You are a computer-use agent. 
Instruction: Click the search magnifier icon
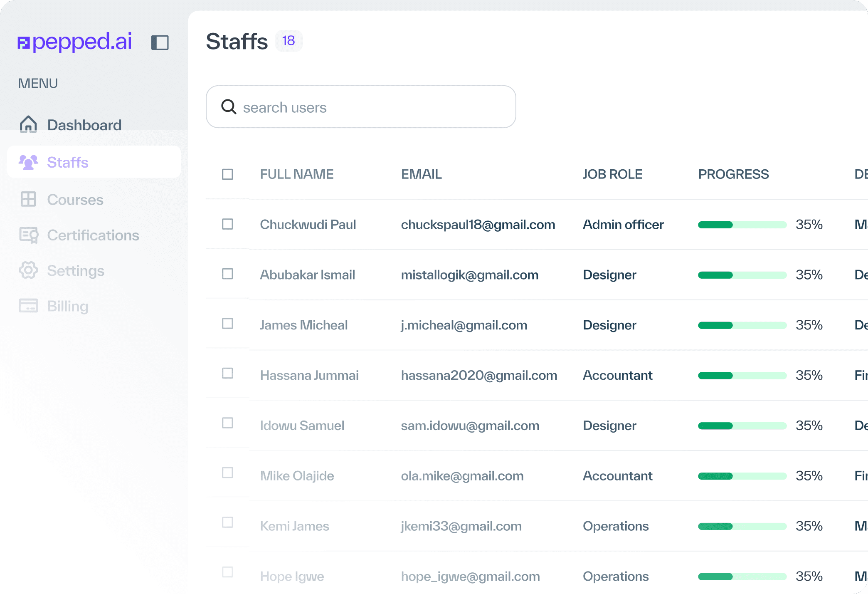(229, 107)
